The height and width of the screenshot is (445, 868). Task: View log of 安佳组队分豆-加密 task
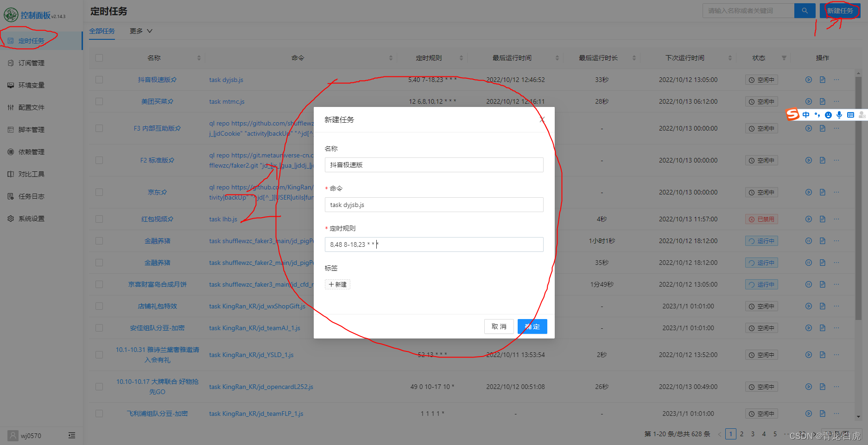[823, 328]
